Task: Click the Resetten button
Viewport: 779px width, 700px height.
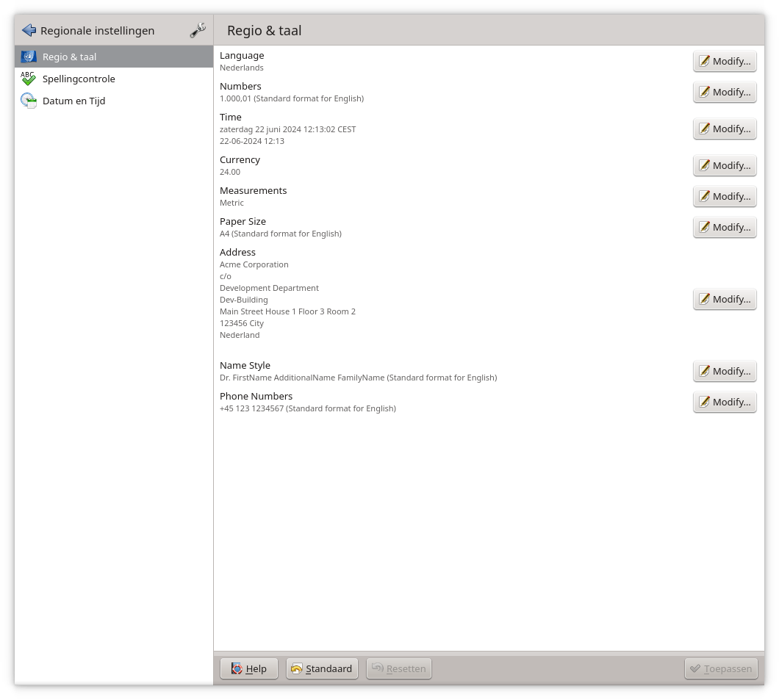Action: click(399, 668)
